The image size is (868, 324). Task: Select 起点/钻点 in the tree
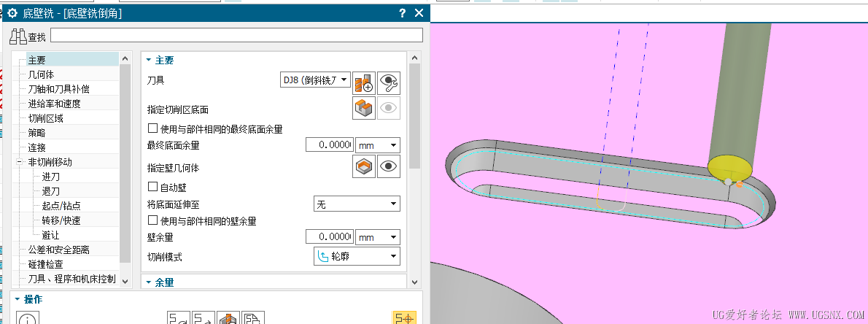(x=61, y=206)
